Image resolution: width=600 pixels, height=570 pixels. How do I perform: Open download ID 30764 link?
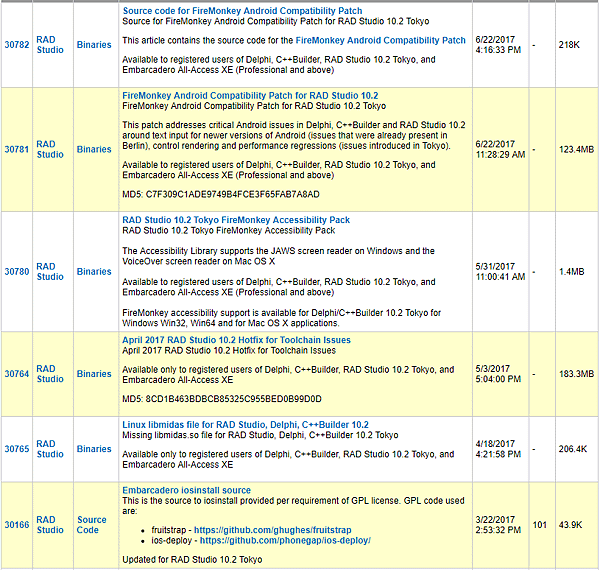tap(17, 374)
